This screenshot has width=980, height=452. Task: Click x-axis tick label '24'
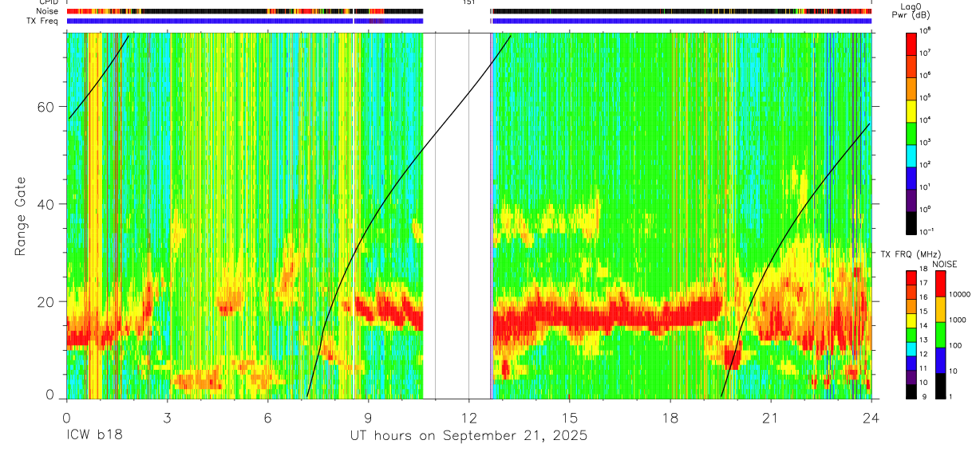(871, 418)
